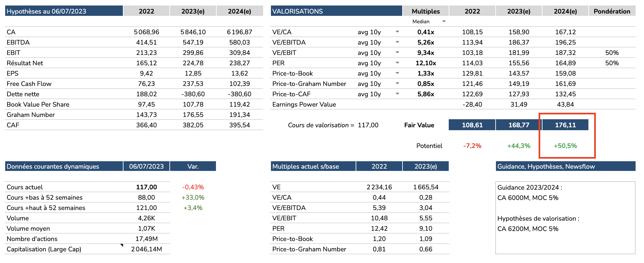This screenshot has height=263, width=644.
Task: Click the Hypothèses au 06/07/2023 header
Action: (64, 11)
